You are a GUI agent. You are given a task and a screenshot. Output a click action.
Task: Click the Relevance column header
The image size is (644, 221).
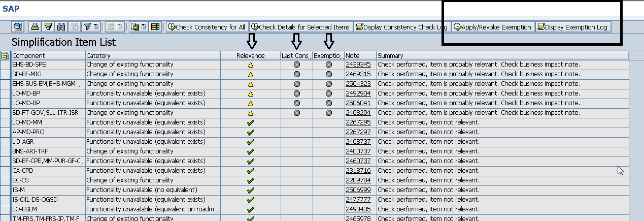coord(250,55)
